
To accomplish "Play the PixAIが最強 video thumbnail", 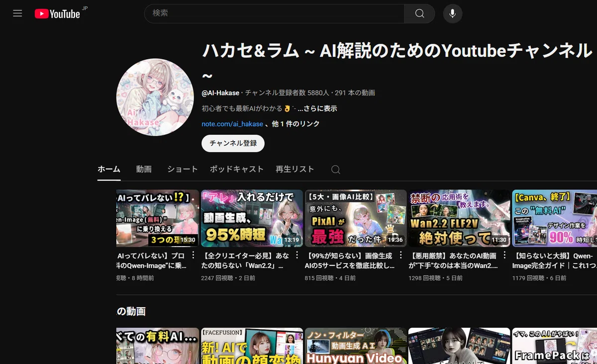I will tap(356, 218).
